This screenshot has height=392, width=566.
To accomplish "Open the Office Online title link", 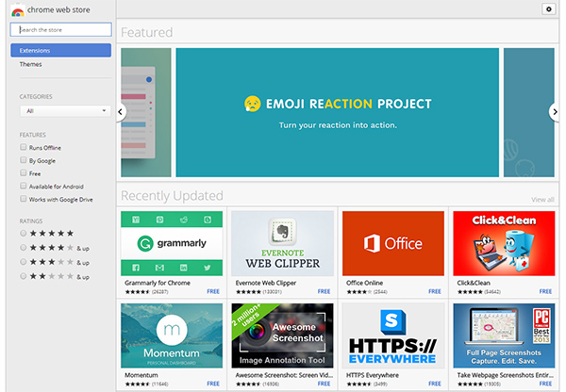I will [364, 283].
